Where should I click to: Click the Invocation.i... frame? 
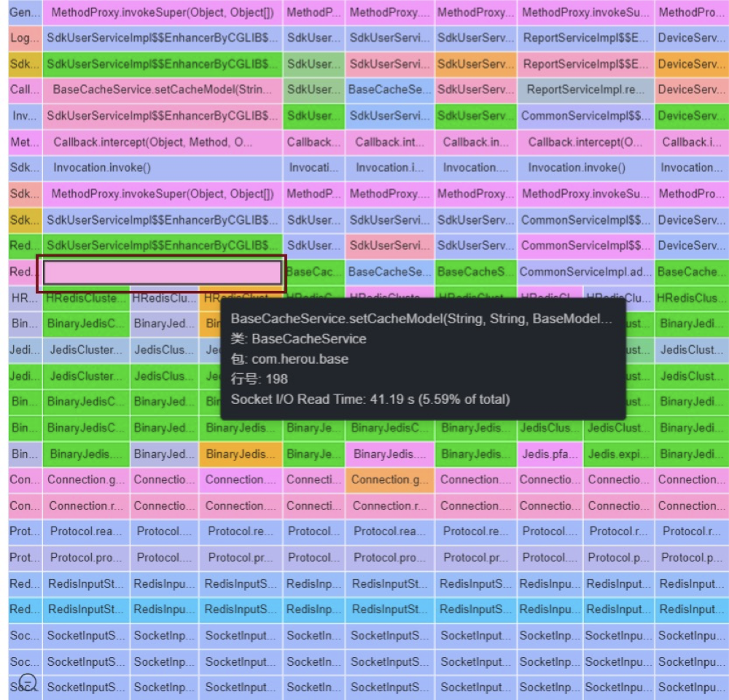(x=389, y=168)
